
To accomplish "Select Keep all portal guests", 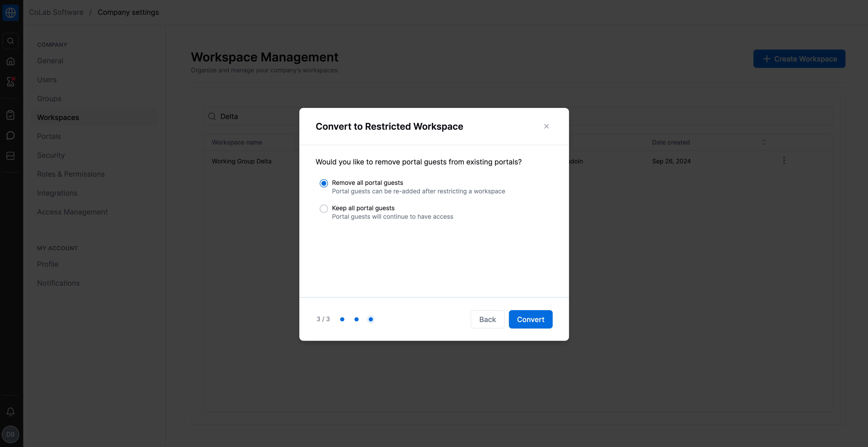I will point(324,209).
